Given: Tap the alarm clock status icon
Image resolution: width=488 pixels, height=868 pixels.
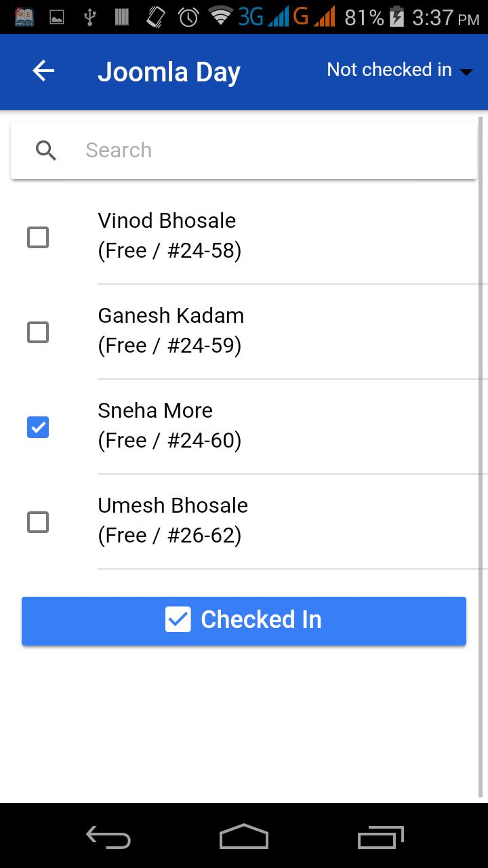Looking at the screenshot, I should pos(189,17).
